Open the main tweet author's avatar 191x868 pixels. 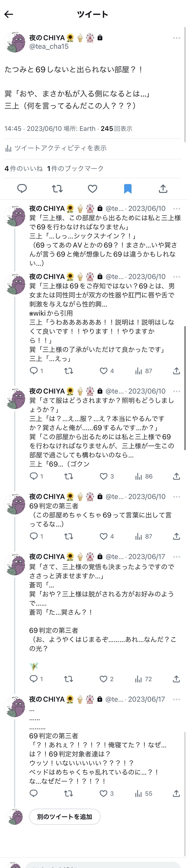[15, 43]
